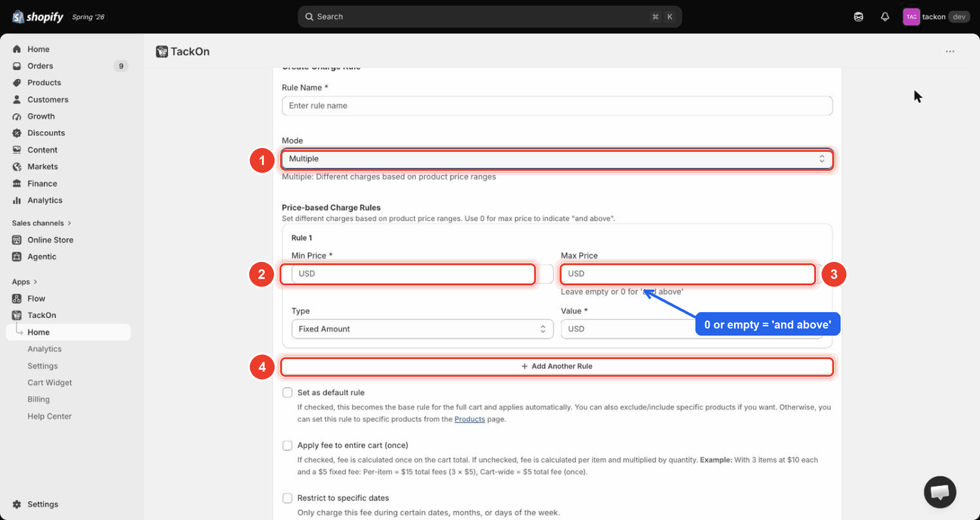
Task: Click the Content icon
Action: click(x=17, y=150)
